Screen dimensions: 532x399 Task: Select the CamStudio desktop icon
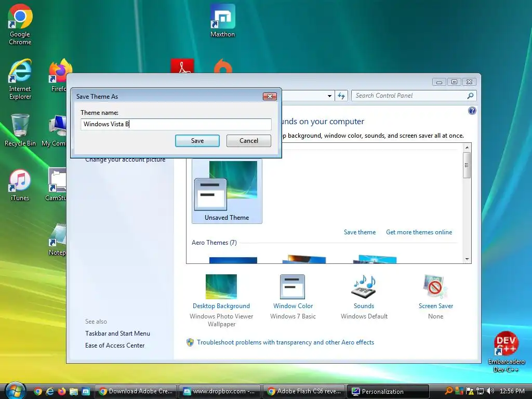[56, 185]
